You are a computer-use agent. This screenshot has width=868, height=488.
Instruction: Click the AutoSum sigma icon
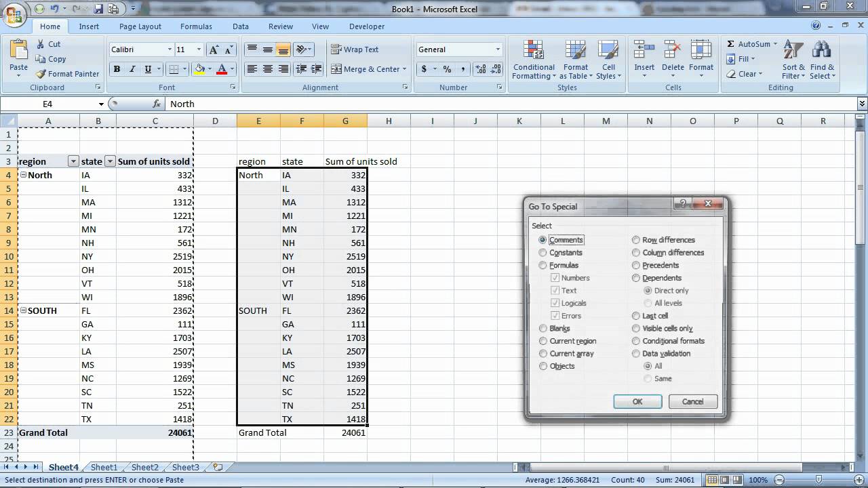730,44
